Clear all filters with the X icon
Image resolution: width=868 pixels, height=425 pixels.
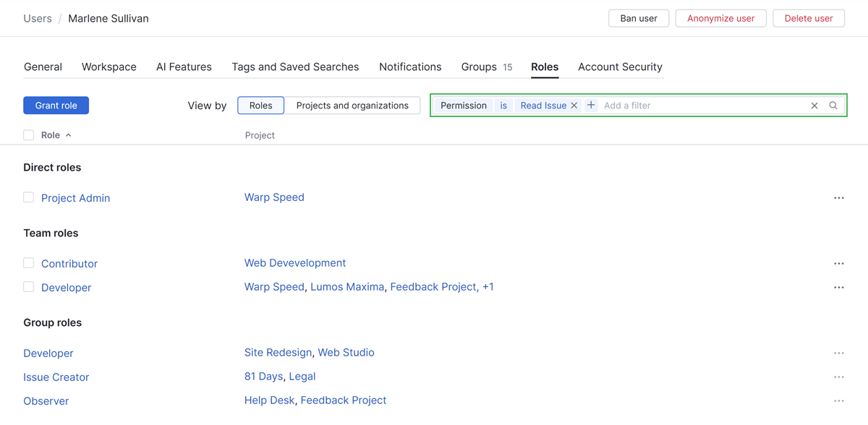point(814,106)
